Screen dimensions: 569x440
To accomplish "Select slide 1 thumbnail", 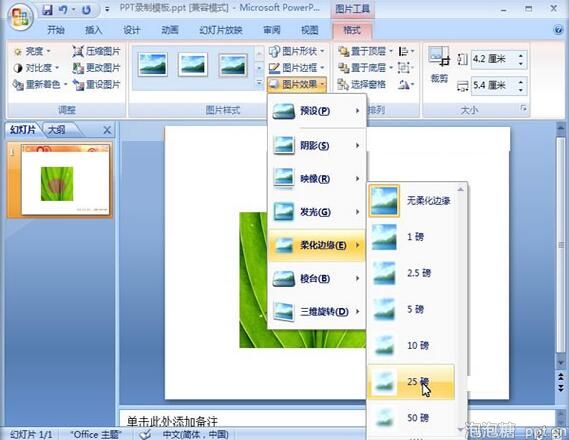I will 65,180.
